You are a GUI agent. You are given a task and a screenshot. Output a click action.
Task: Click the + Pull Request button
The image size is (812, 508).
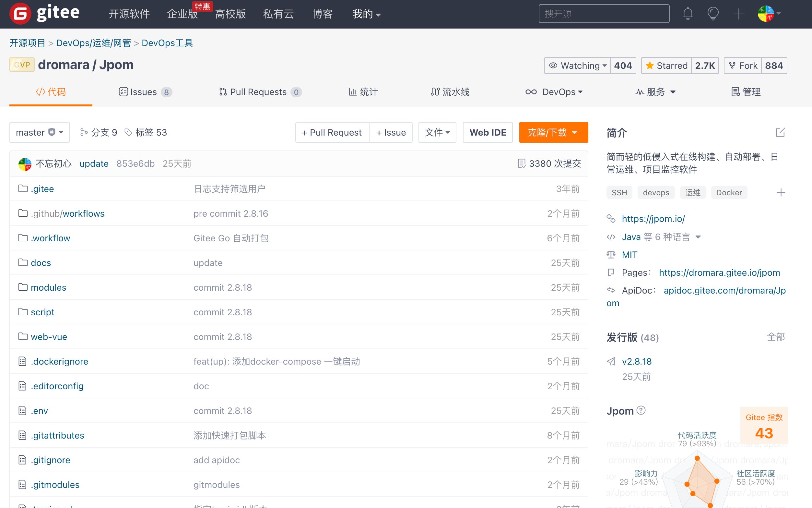click(x=332, y=132)
